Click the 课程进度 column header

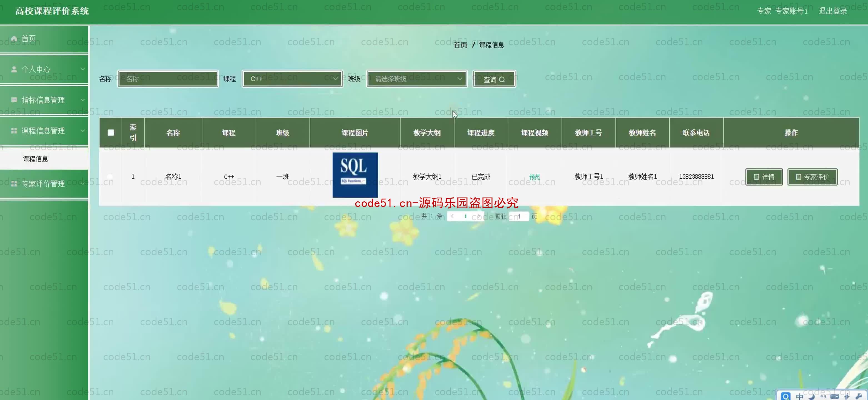pos(481,133)
